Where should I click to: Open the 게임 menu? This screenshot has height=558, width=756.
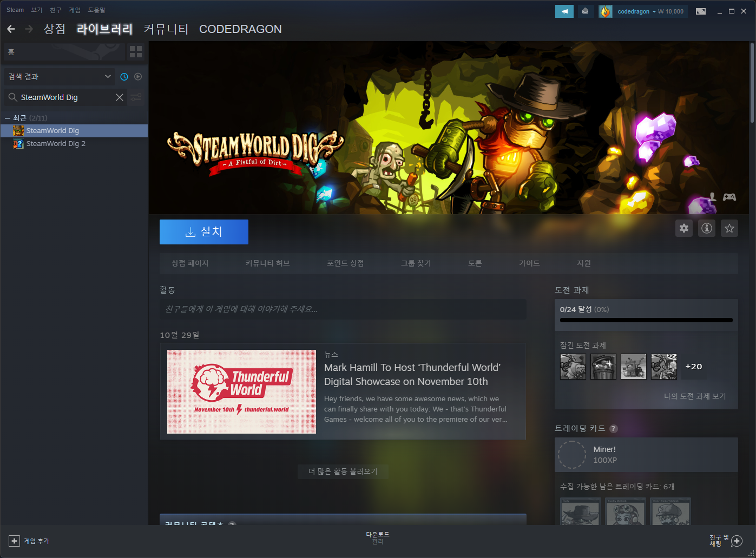75,10
